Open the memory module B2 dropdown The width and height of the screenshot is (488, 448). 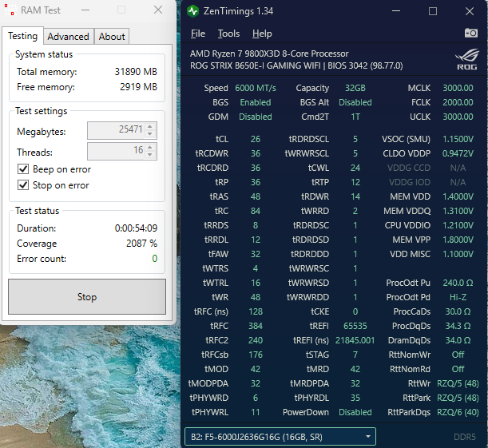click(x=280, y=437)
